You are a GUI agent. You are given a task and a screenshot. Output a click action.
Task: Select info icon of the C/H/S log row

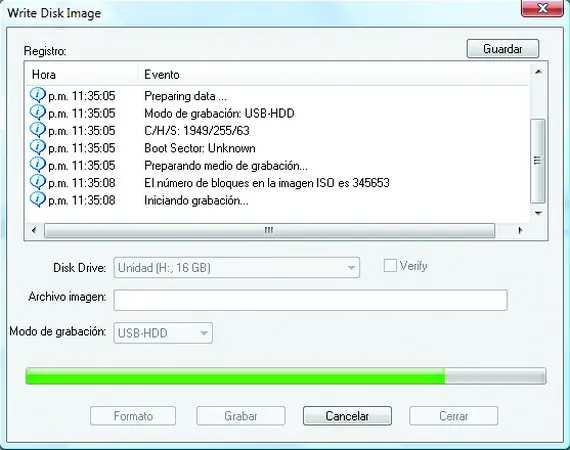coord(37,130)
